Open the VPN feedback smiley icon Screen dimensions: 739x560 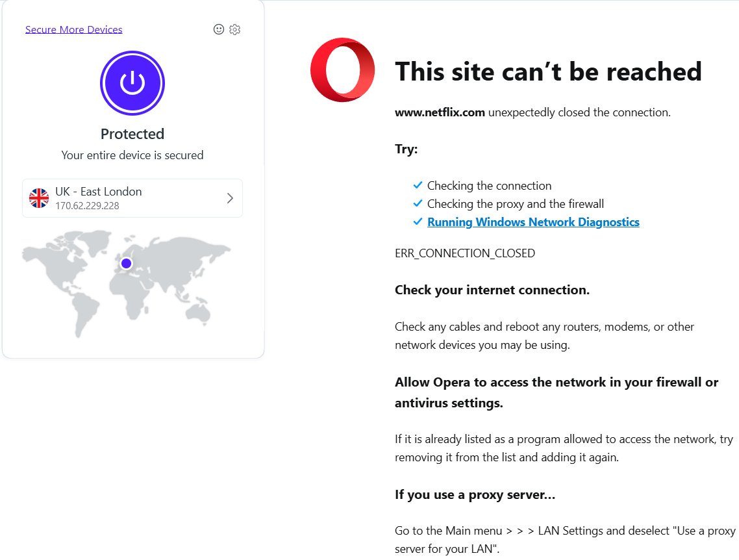pyautogui.click(x=218, y=29)
